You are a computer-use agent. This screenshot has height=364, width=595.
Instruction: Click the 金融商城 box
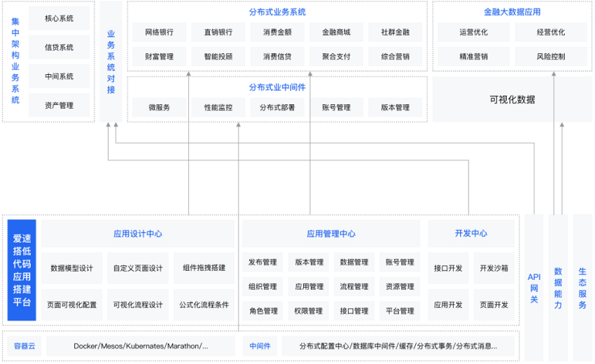[336, 32]
